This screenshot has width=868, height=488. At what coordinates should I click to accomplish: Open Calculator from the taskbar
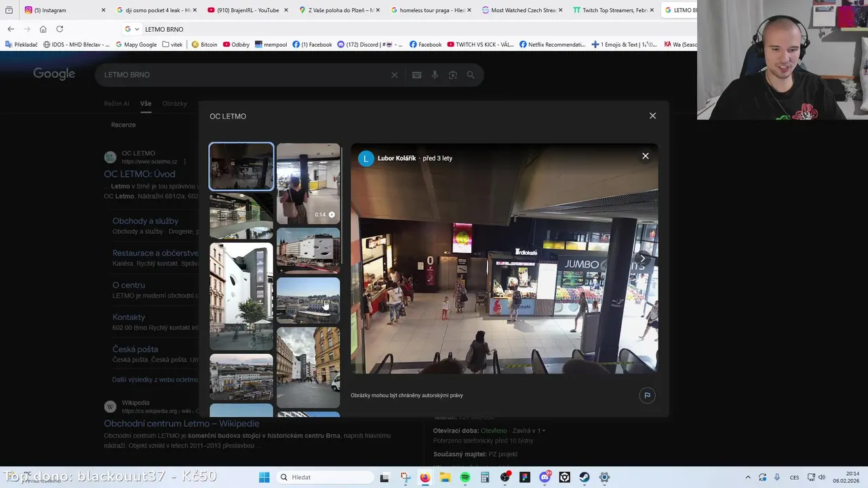(x=485, y=477)
